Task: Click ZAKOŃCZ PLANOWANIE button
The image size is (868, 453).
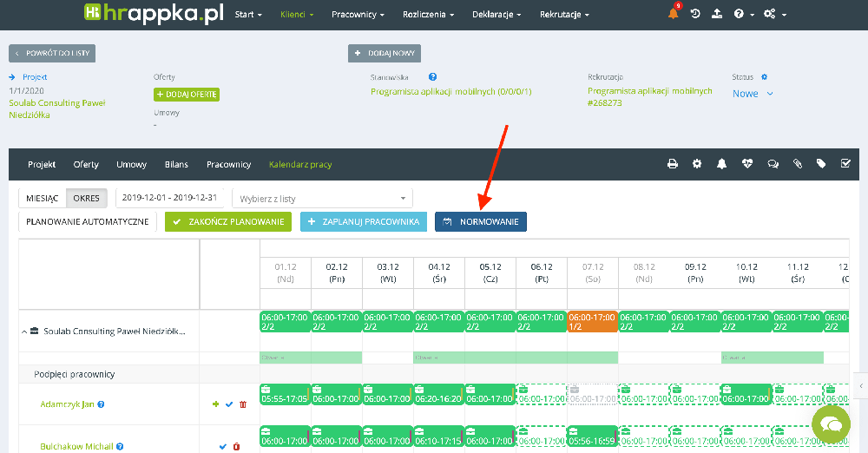Action: coord(228,221)
